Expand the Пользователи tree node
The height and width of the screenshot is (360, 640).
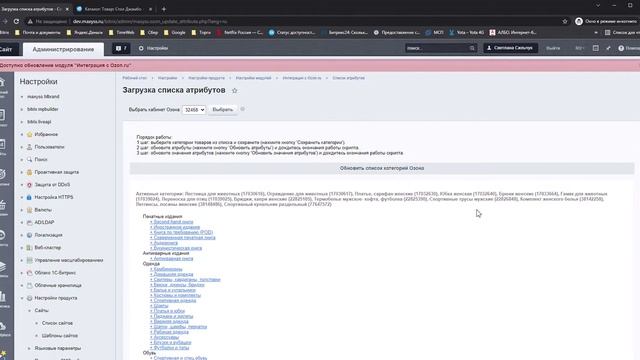click(x=22, y=147)
